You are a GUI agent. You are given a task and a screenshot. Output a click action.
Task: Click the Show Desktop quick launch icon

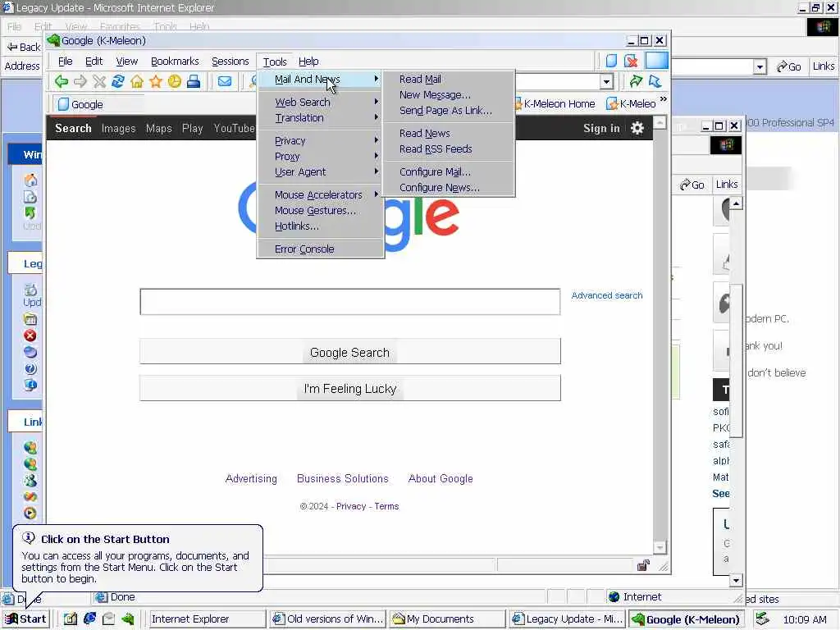coord(71,619)
